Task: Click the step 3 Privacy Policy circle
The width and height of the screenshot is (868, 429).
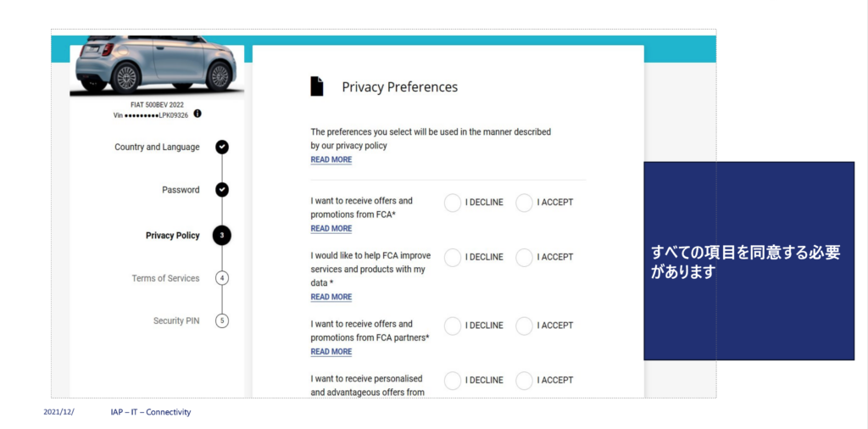Action: tap(222, 235)
